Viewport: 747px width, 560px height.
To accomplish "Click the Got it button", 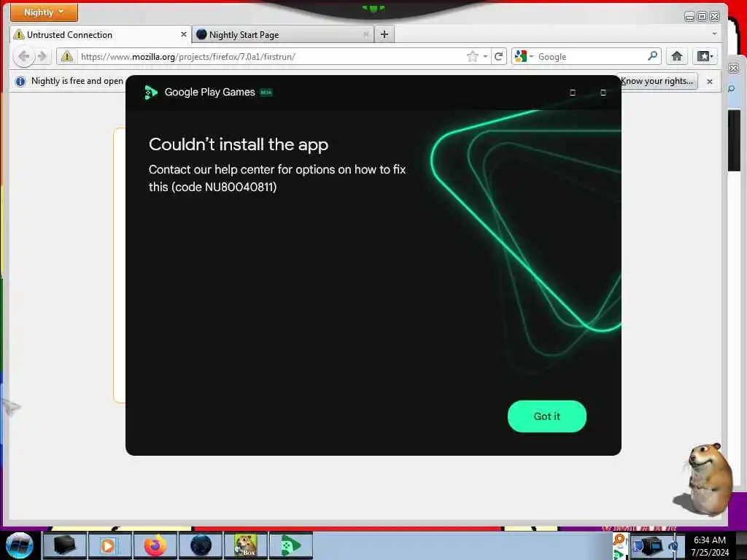I will coord(547,416).
